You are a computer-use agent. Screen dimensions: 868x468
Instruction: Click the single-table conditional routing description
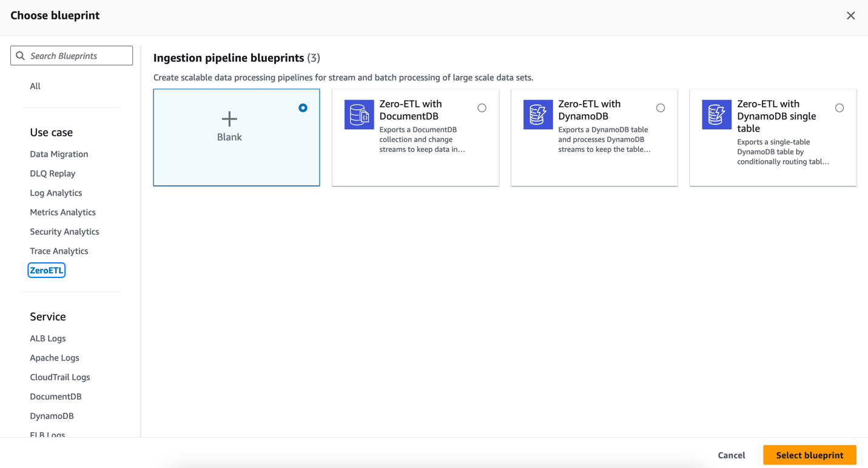783,152
